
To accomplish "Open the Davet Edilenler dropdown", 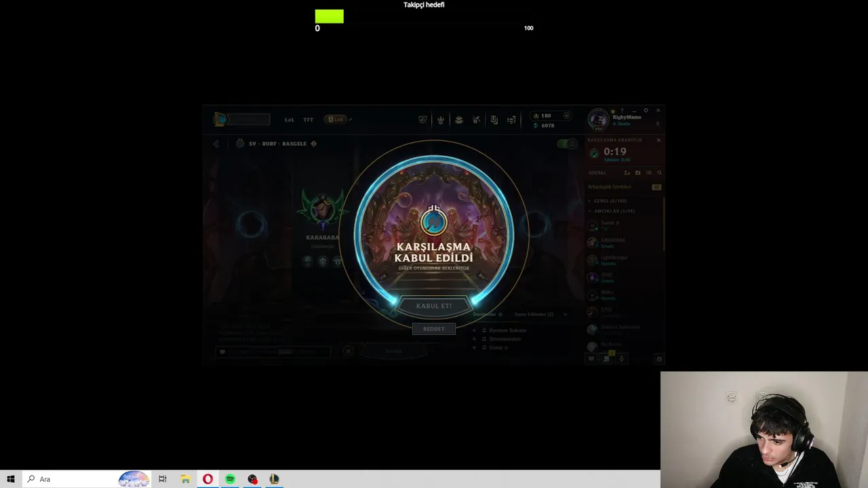I will 540,314.
